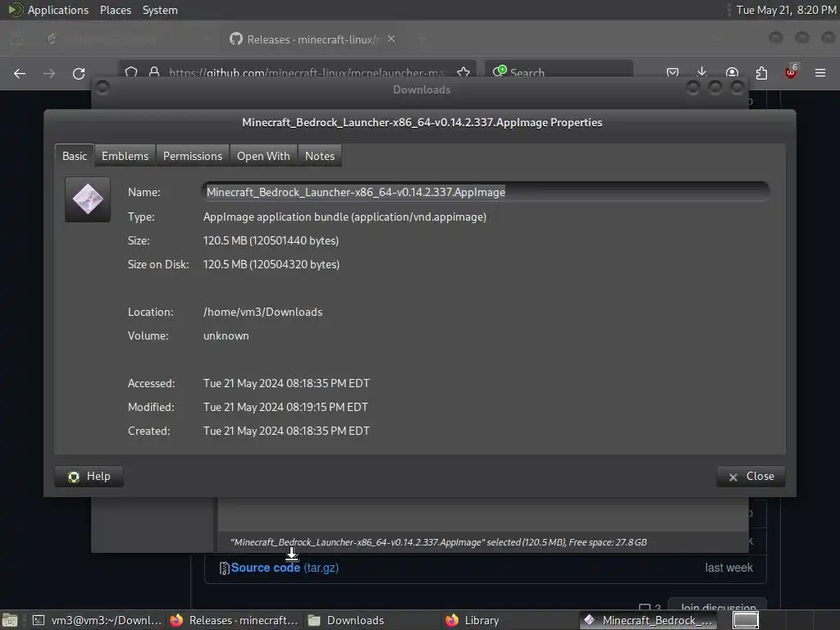Switch to terminal vm3@vm3 in taskbar

point(98,620)
